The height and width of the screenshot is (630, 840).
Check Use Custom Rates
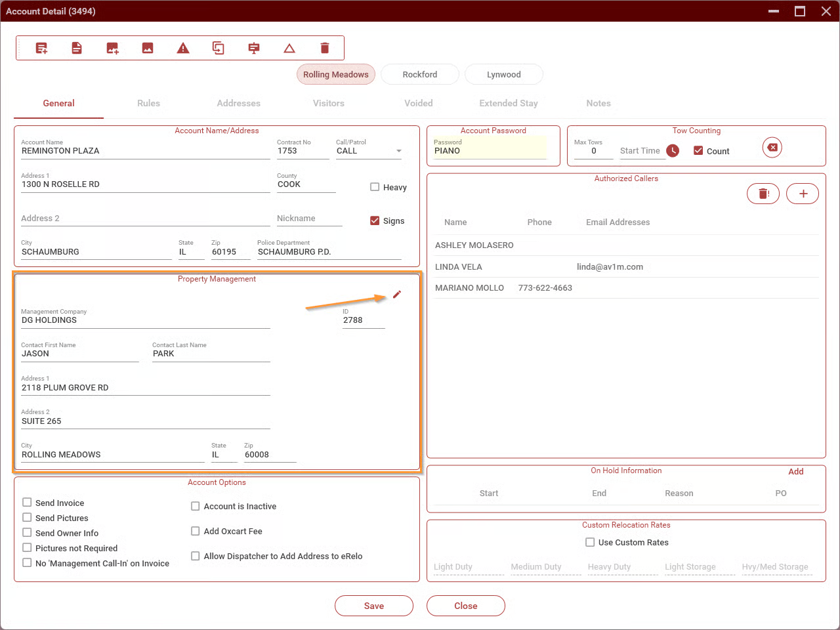point(590,542)
